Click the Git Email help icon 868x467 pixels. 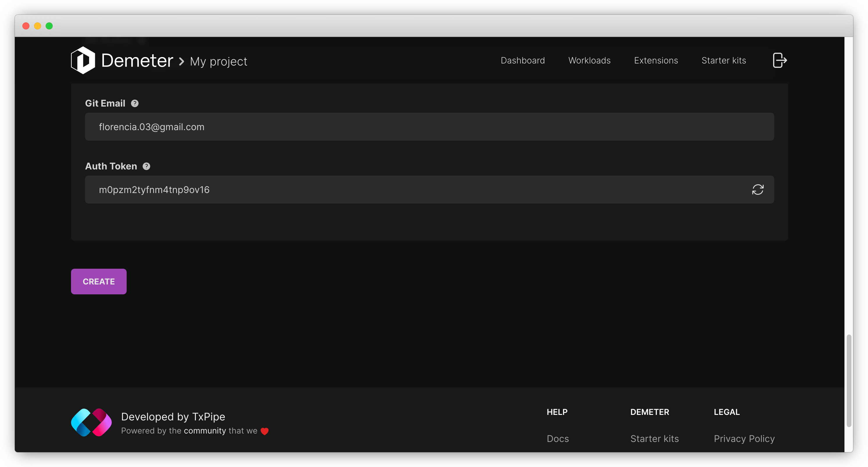[x=135, y=103]
